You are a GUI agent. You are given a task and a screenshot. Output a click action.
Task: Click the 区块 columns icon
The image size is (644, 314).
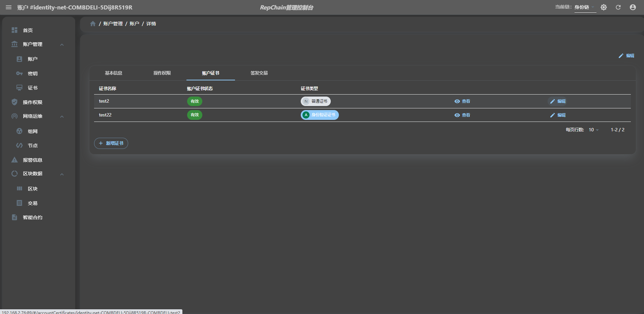pyautogui.click(x=20, y=188)
